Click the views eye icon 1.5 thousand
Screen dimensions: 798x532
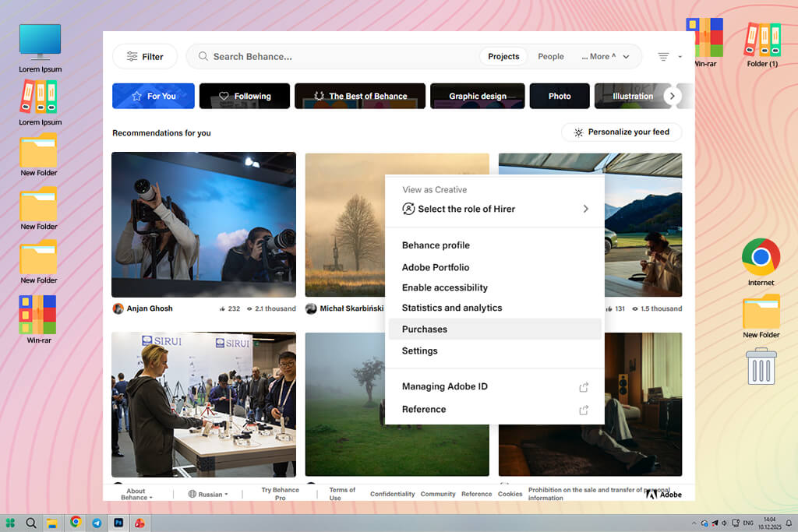(x=635, y=308)
